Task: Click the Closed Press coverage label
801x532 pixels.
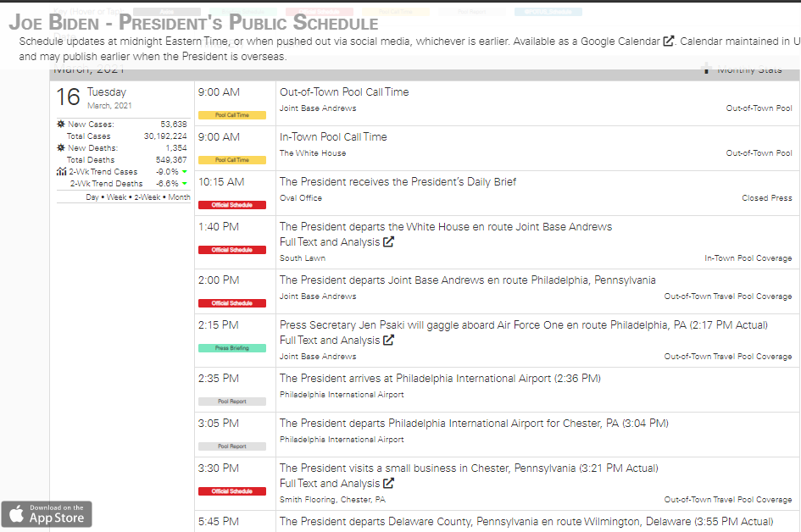Action: coord(767,198)
